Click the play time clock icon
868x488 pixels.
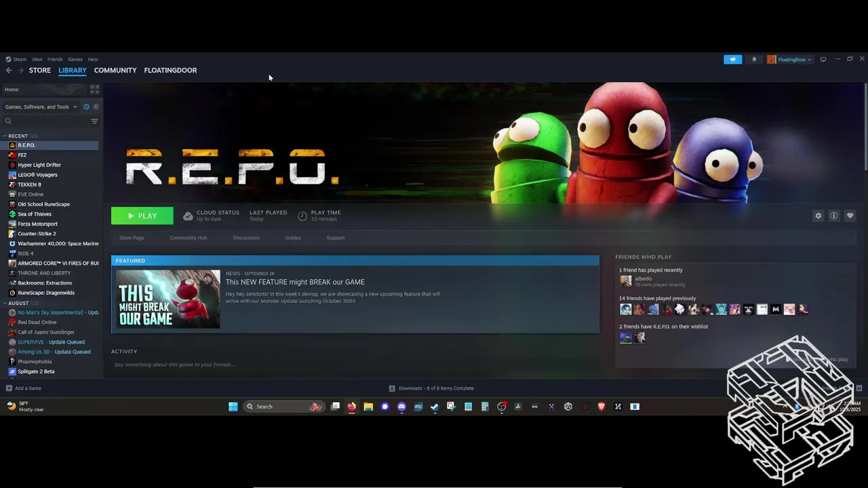[302, 216]
